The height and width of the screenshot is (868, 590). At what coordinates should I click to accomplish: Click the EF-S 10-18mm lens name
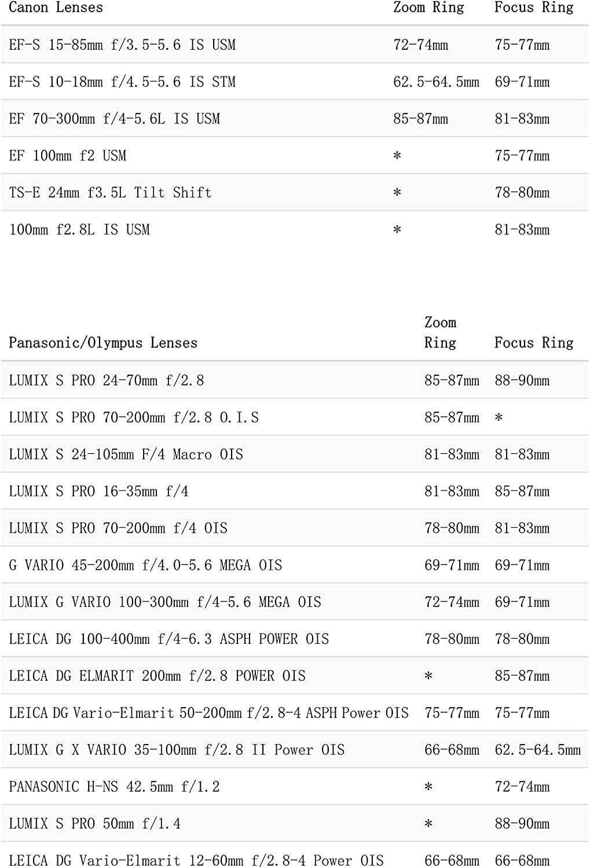point(122,82)
